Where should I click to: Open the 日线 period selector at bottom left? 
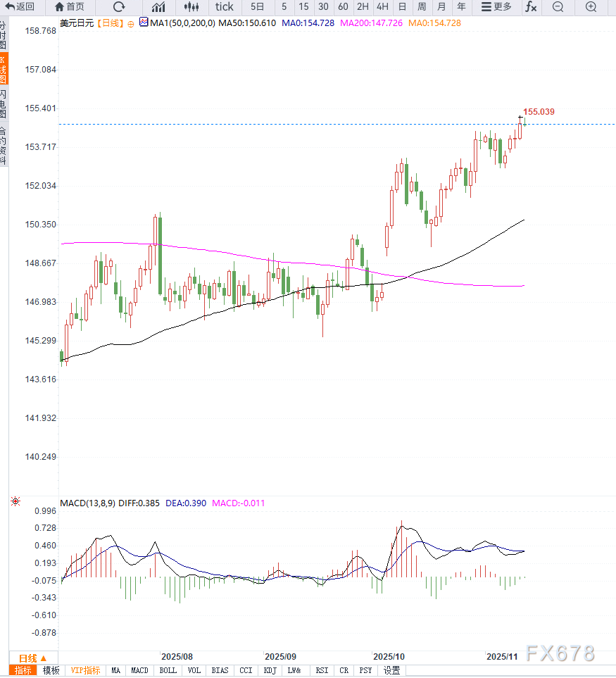[31, 658]
